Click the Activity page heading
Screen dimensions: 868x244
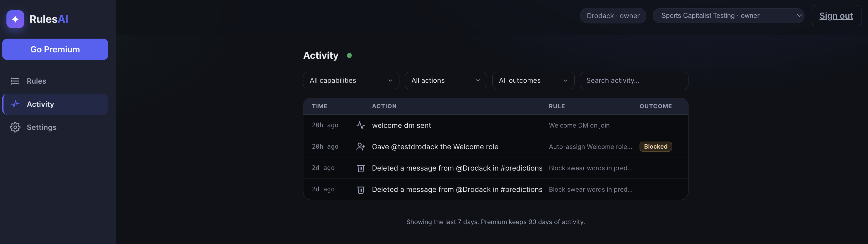320,56
